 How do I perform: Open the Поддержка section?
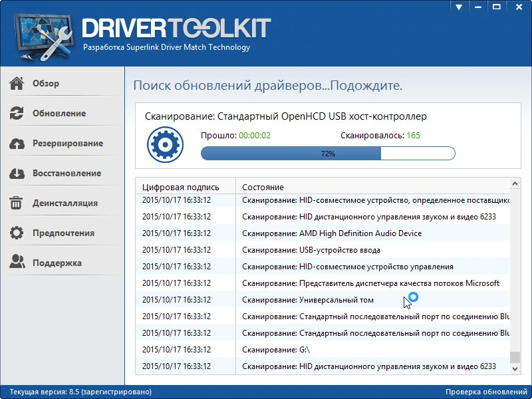[57, 263]
